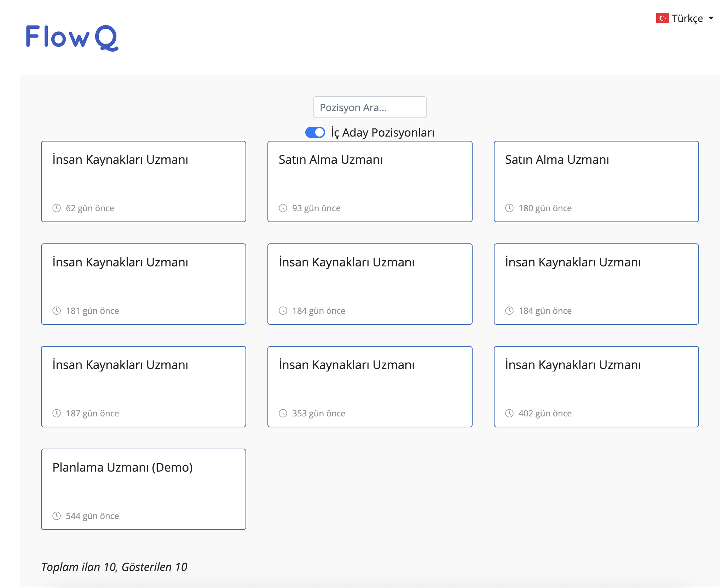Image resolution: width=728 pixels, height=588 pixels.
Task: Toggle the İç Aday Pozisyonları switch
Action: (315, 132)
